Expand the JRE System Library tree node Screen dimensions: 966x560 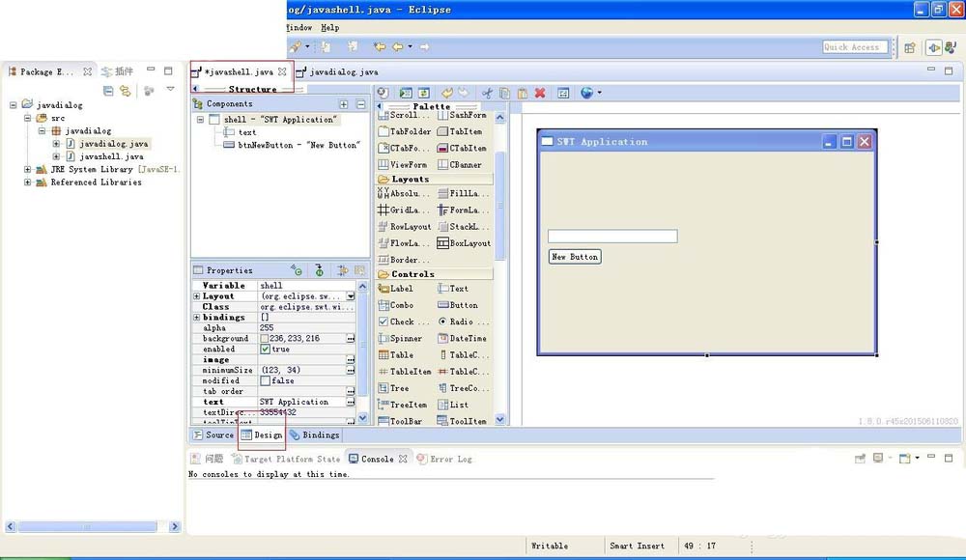28,170
